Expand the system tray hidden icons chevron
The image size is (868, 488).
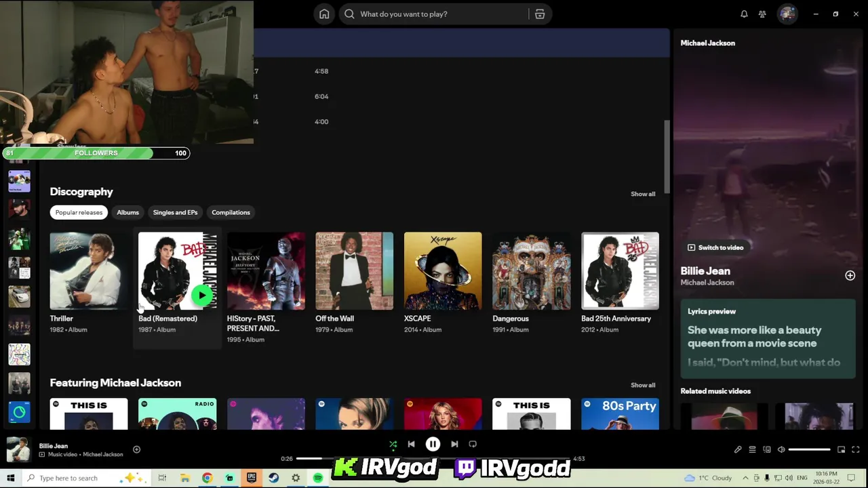745,478
